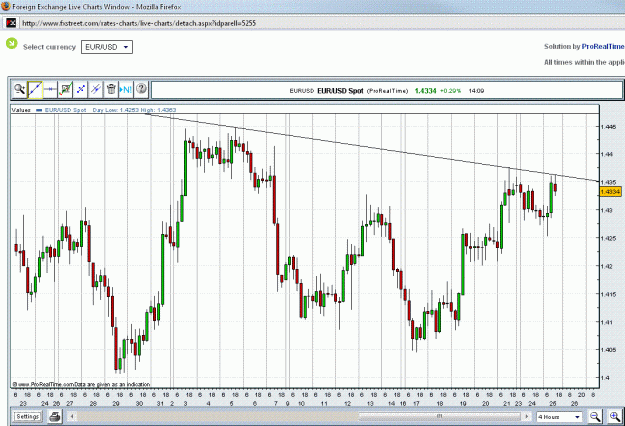Click the EUR/USD Spot quote header
Screen dimensions: 625x426
click(340, 91)
